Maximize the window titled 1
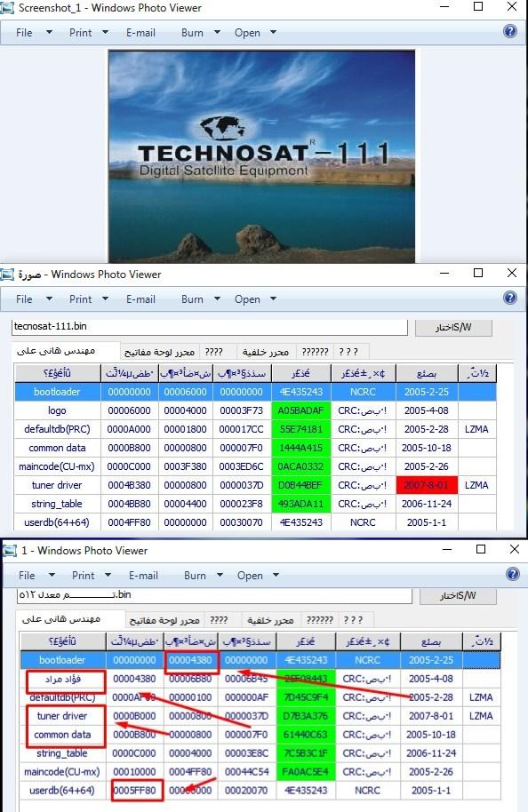Viewport: 528px width, 812px height. 481,549
